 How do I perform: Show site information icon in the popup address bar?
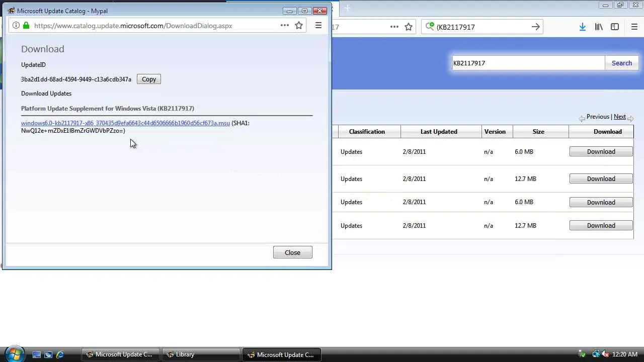pyautogui.click(x=16, y=26)
